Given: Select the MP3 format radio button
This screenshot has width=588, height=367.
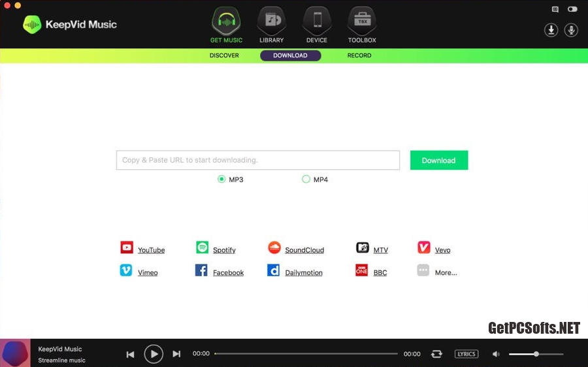Looking at the screenshot, I should tap(221, 179).
